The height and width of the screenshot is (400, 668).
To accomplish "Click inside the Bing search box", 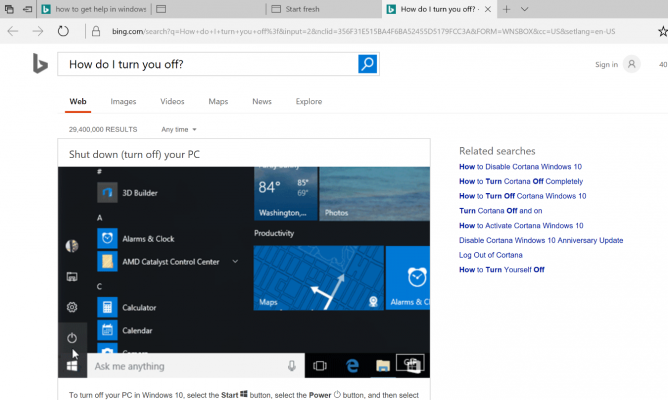I will coord(208,64).
